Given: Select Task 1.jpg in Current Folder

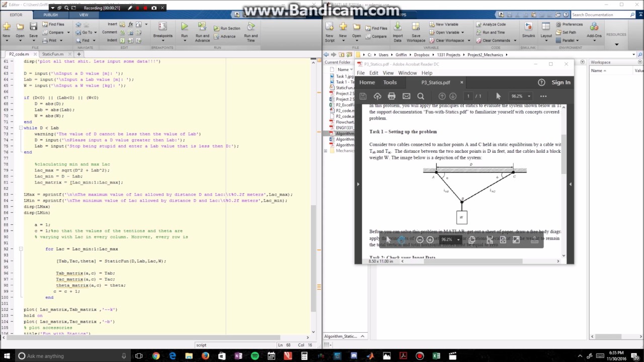Looking at the screenshot, I should point(345,76).
